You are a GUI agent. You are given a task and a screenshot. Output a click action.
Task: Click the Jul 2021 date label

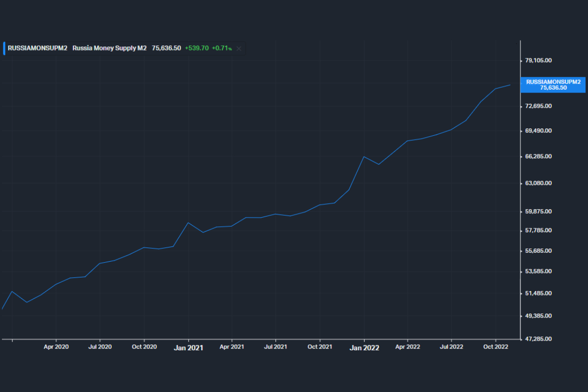(x=275, y=347)
